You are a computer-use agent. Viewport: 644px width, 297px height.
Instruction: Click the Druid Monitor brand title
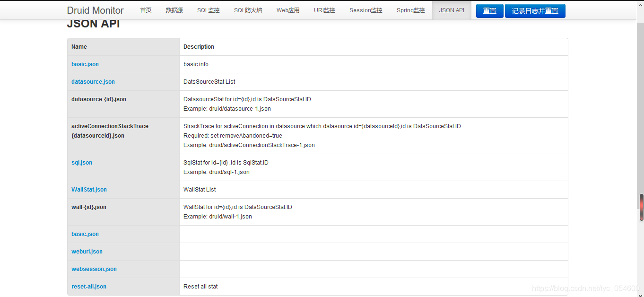[x=95, y=10]
